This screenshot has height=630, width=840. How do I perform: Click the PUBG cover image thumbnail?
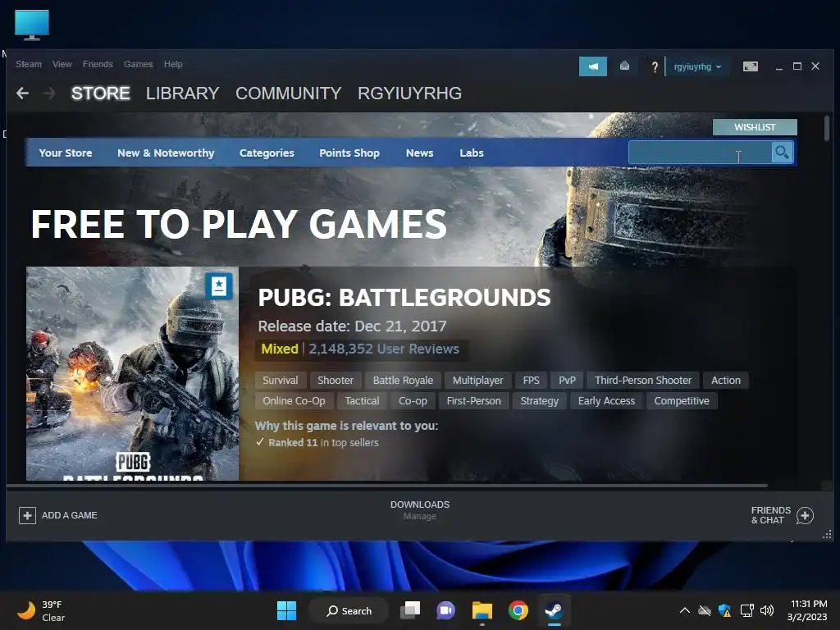[132, 373]
